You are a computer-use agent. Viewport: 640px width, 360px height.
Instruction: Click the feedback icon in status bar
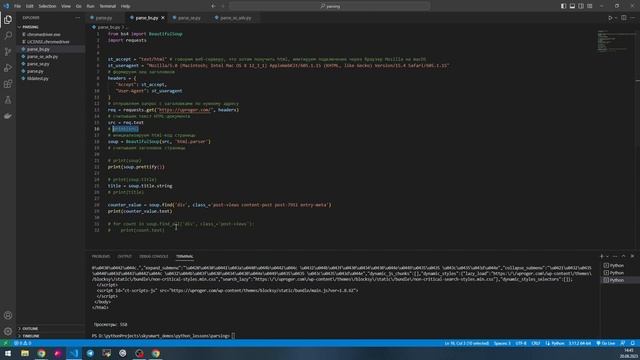[623, 343]
